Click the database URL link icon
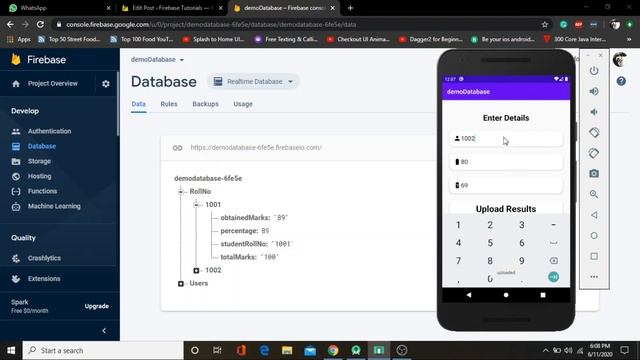Image resolution: width=640 pixels, height=360 pixels. point(177,148)
